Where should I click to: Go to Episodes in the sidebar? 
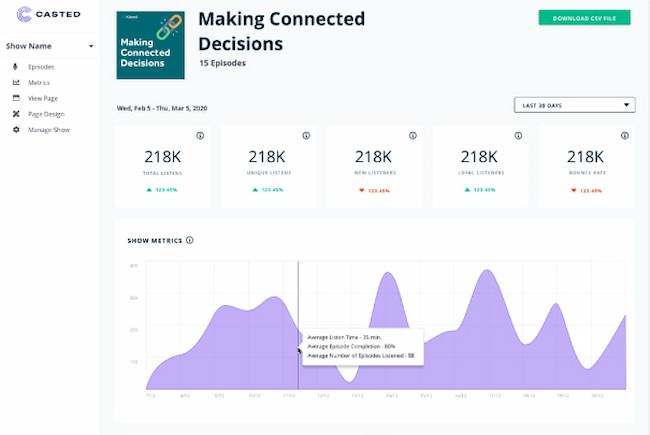40,66
